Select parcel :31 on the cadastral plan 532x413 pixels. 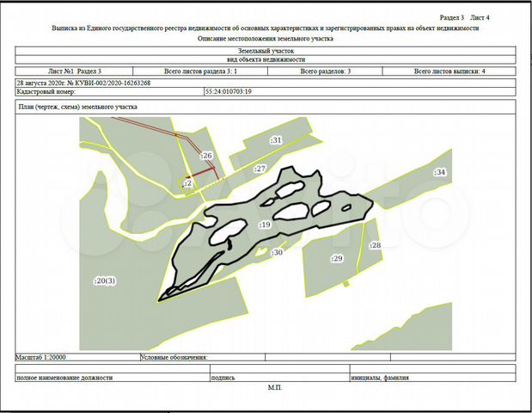click(276, 139)
